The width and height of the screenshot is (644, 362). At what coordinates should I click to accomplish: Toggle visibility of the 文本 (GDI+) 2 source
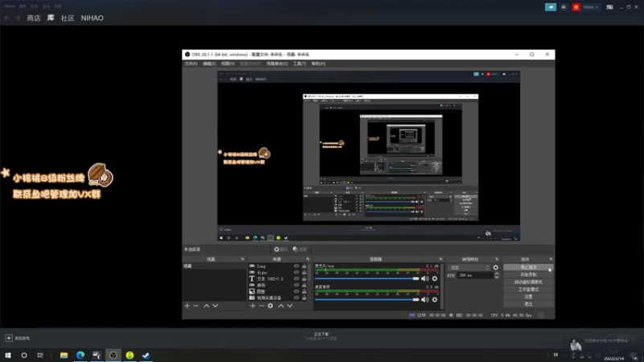click(296, 278)
